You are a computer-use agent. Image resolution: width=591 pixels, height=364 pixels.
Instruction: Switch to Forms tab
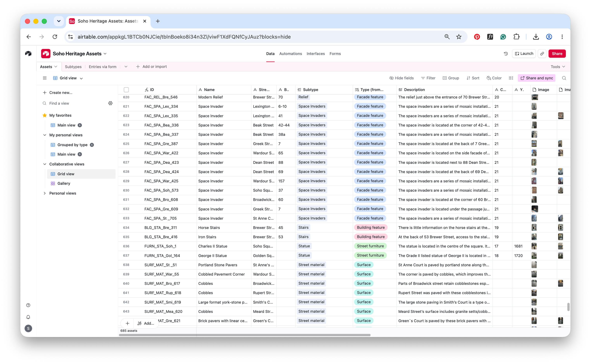coord(335,54)
